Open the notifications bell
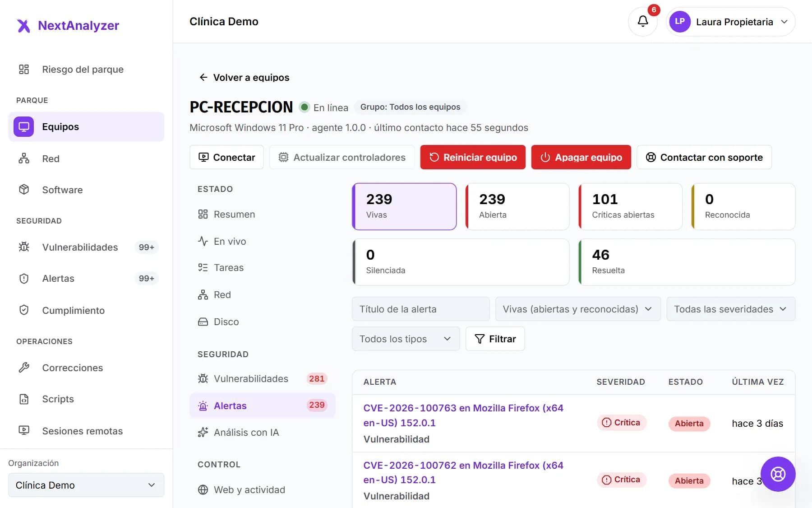The width and height of the screenshot is (812, 508). pos(642,21)
